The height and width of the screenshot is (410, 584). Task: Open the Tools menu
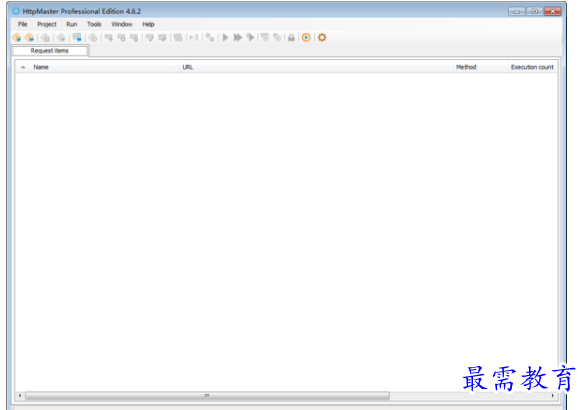[94, 24]
